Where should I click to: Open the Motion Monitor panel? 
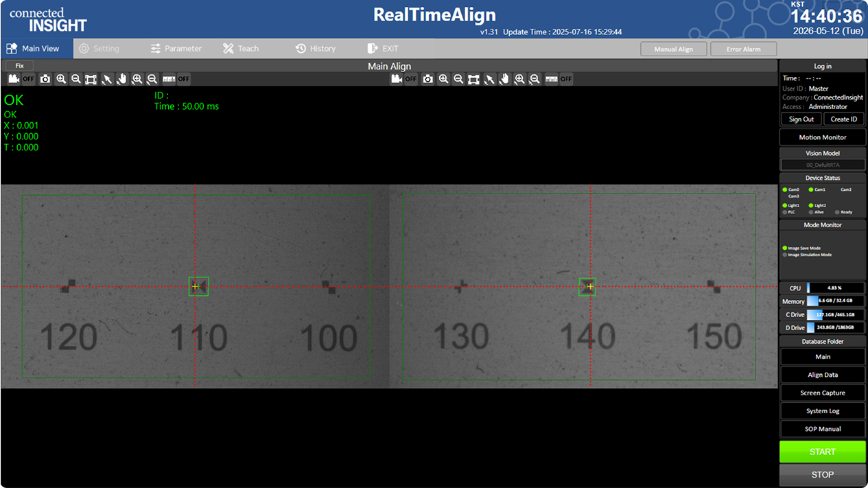tap(822, 137)
